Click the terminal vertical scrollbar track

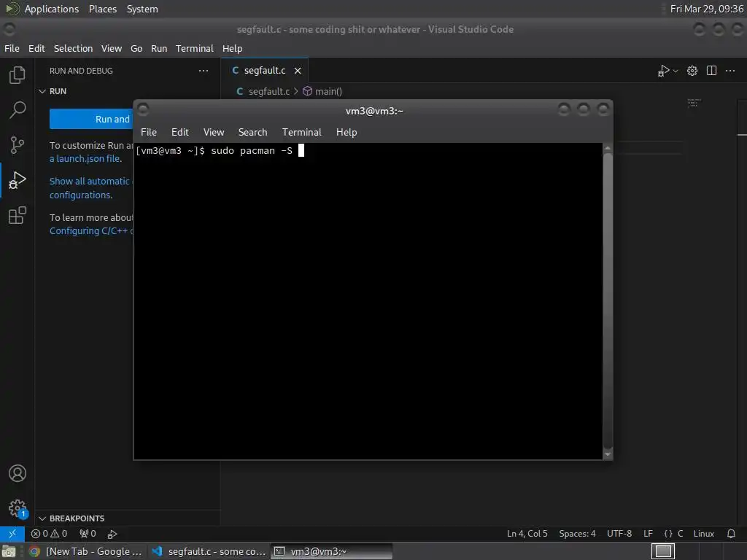click(x=608, y=301)
